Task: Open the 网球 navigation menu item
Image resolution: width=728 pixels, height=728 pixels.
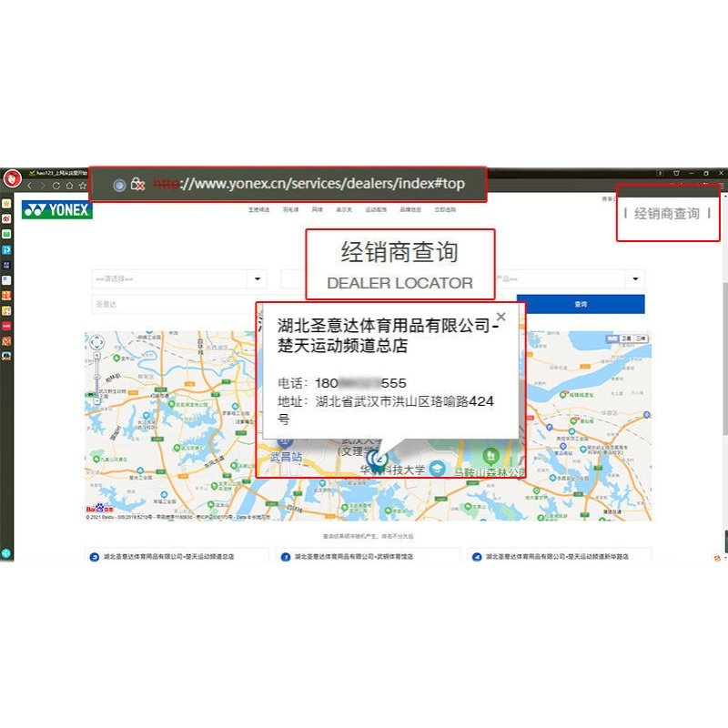Action: click(x=318, y=210)
